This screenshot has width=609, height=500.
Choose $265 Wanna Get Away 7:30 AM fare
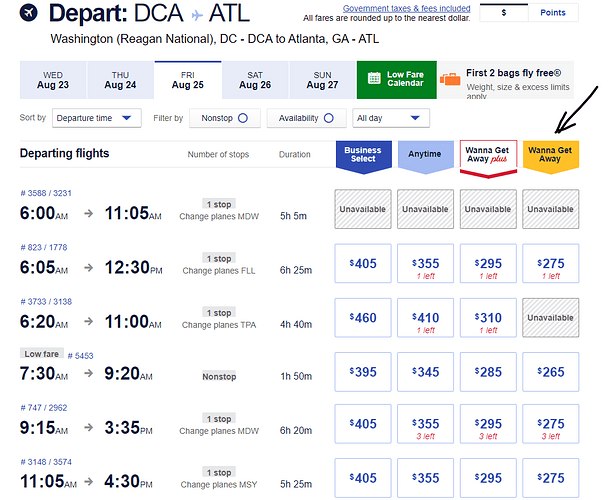pyautogui.click(x=550, y=373)
